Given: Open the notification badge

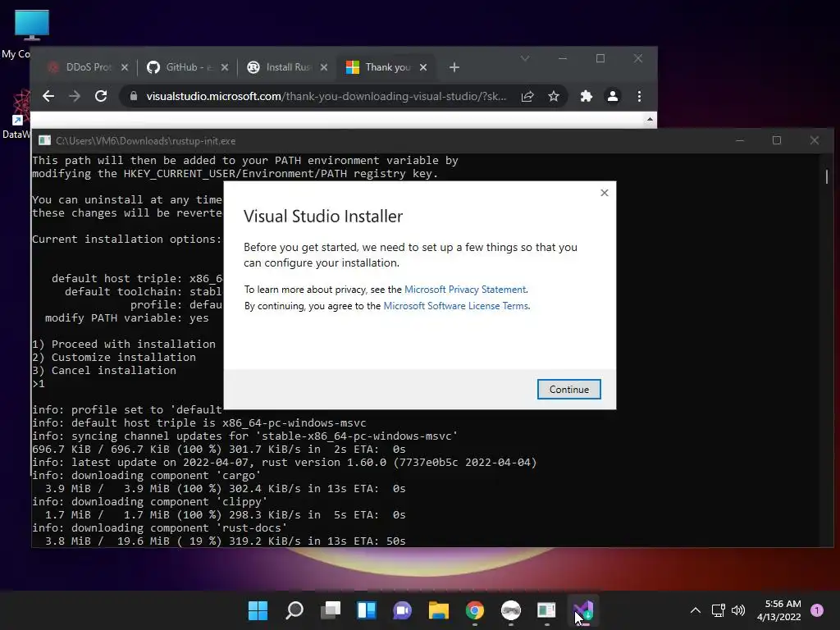Looking at the screenshot, I should (817, 610).
